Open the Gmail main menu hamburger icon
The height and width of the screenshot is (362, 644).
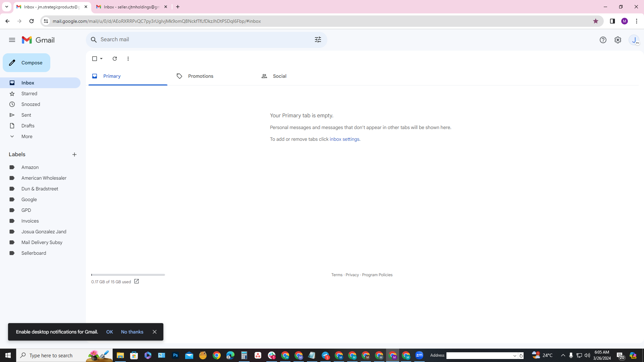[x=12, y=40]
